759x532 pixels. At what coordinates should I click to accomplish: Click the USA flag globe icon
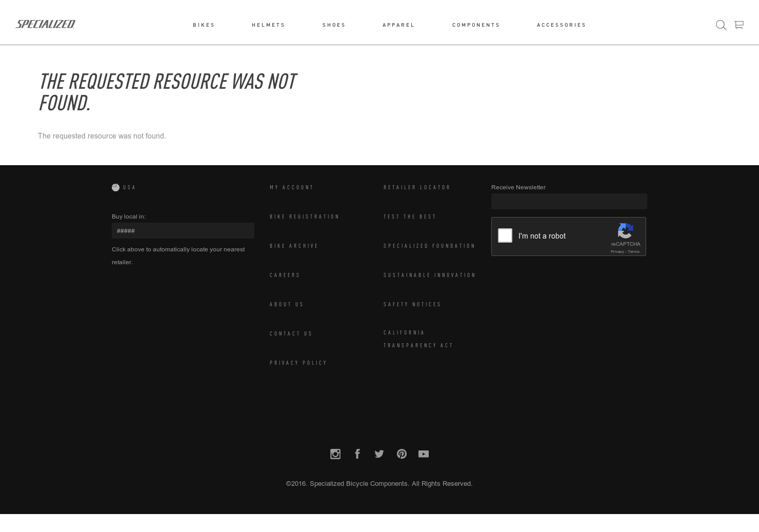115,188
